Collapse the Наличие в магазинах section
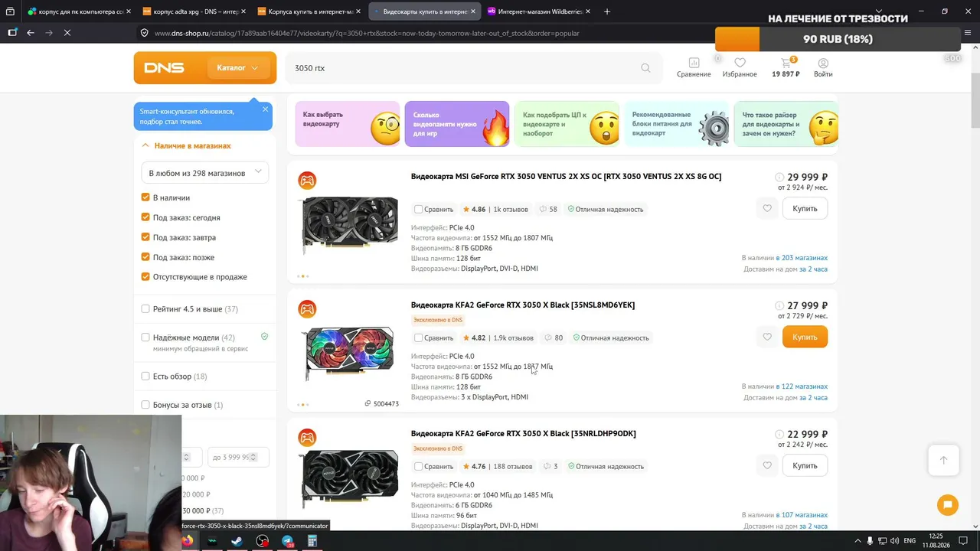 (186, 145)
